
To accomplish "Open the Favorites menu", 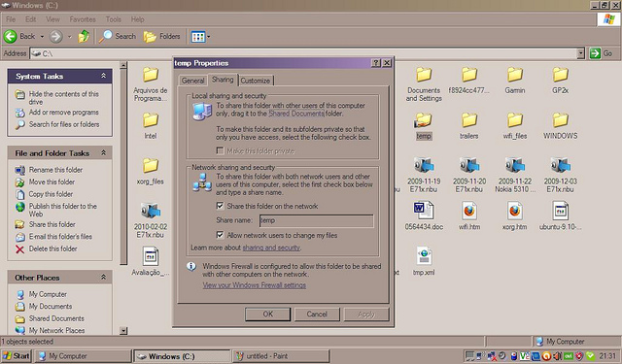I will click(83, 19).
